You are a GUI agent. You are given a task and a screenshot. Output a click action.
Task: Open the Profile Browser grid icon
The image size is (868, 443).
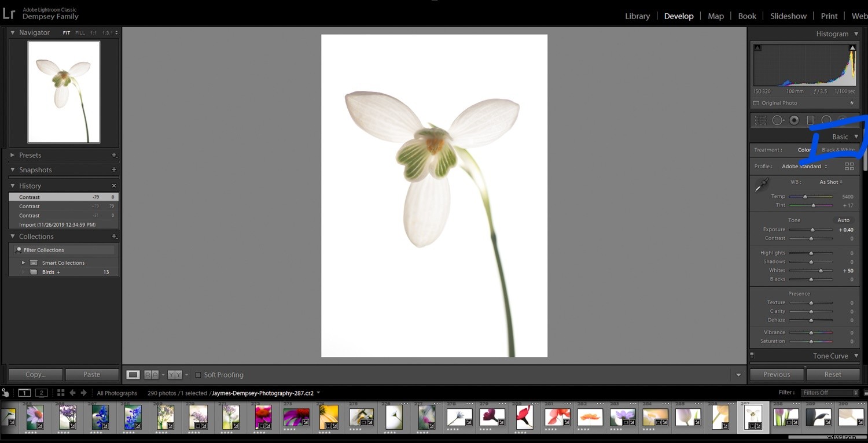849,167
